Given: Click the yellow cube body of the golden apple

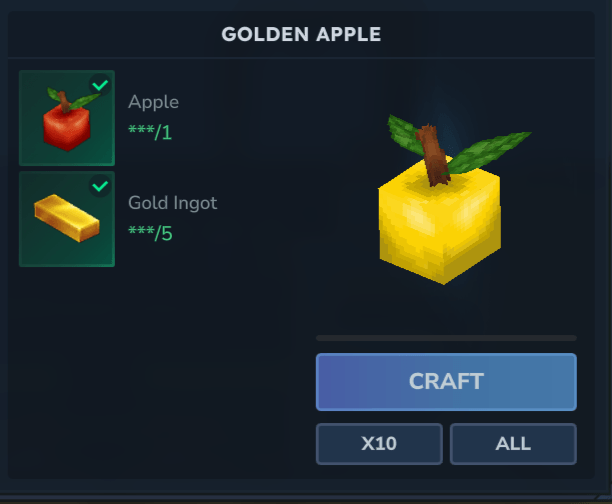Looking at the screenshot, I should [439, 226].
